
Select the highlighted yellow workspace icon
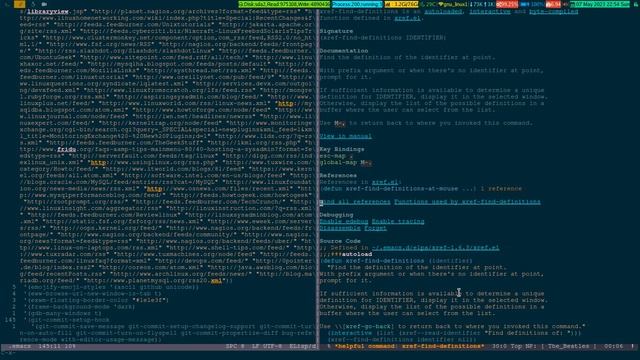19,4
